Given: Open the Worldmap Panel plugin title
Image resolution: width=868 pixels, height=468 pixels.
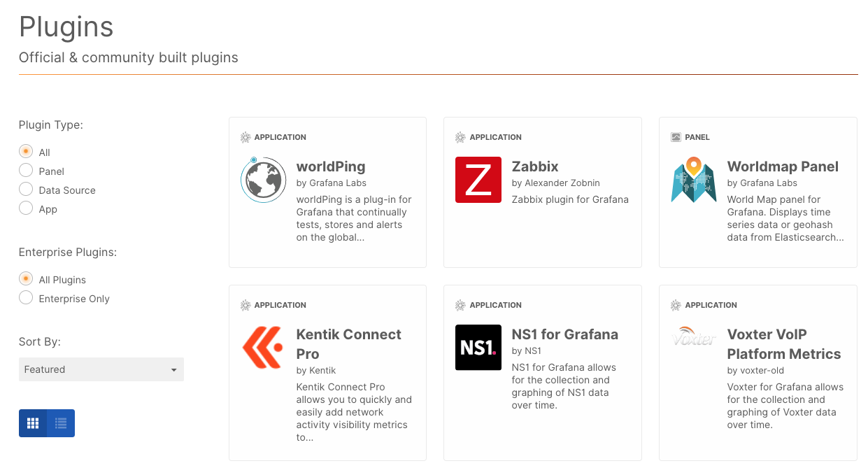Looking at the screenshot, I should [x=783, y=166].
